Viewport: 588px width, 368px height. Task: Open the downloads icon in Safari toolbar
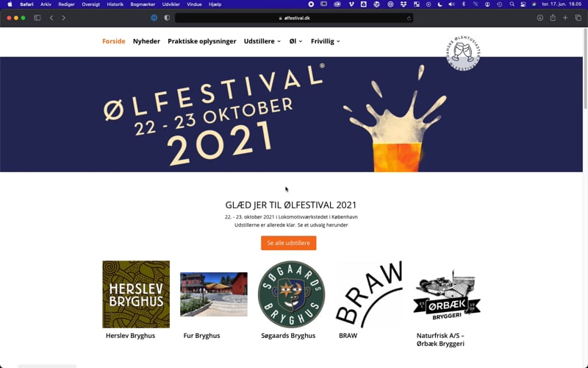(540, 18)
